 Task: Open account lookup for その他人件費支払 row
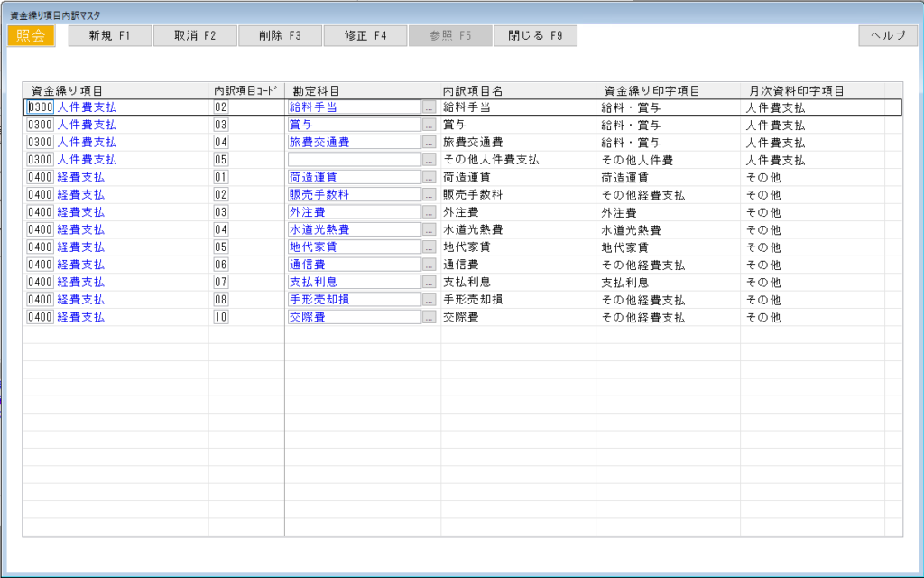[x=429, y=160]
